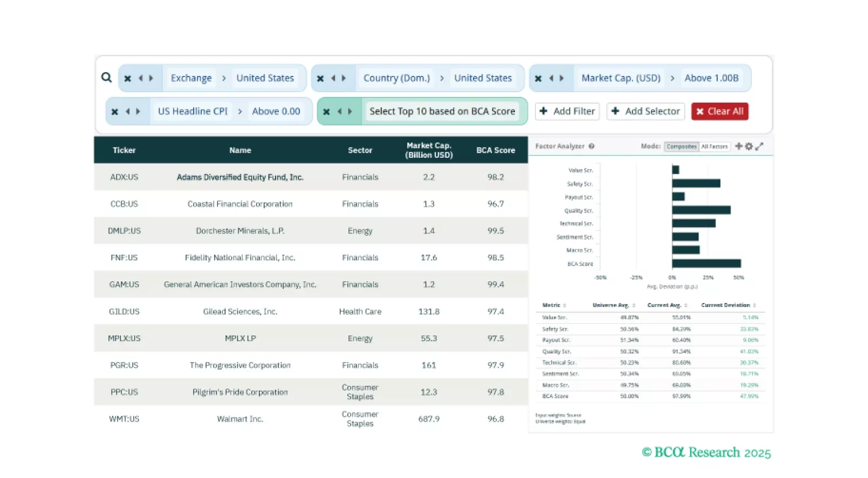Remove the Select Top 10 selector
The image size is (868, 478).
coord(326,112)
